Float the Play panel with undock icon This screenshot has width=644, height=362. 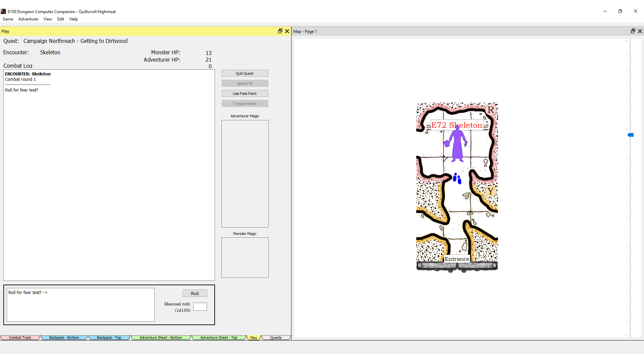coord(280,31)
